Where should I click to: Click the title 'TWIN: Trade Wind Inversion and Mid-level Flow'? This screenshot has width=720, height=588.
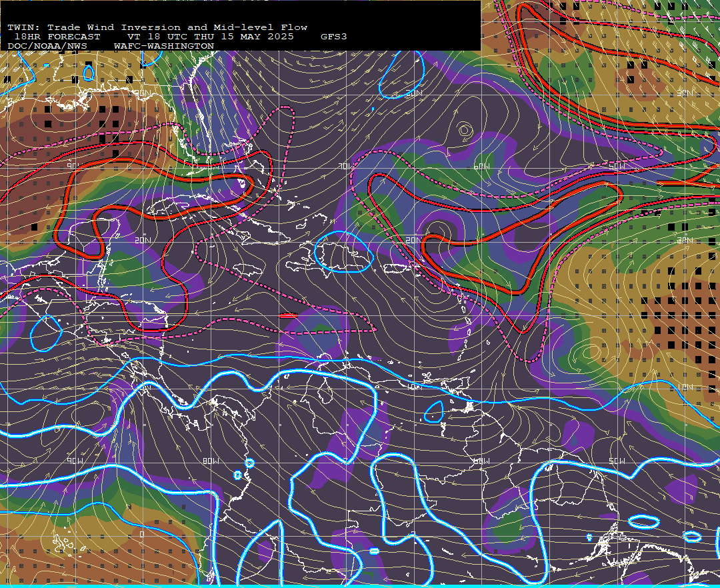click(x=157, y=27)
